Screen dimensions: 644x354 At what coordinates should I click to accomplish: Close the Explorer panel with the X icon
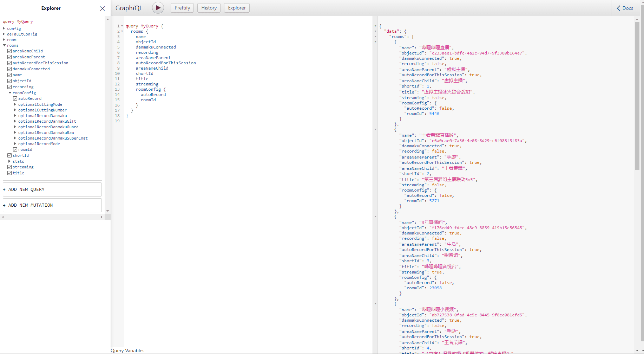coord(102,8)
